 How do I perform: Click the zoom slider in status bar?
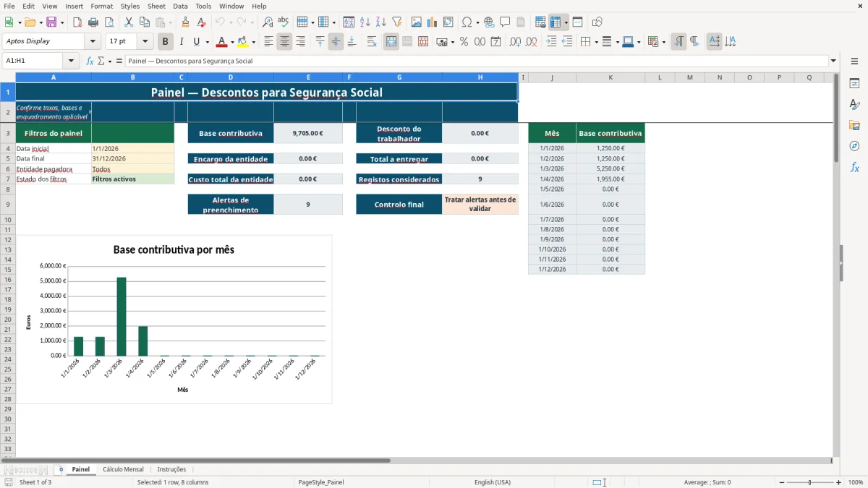tap(809, 482)
